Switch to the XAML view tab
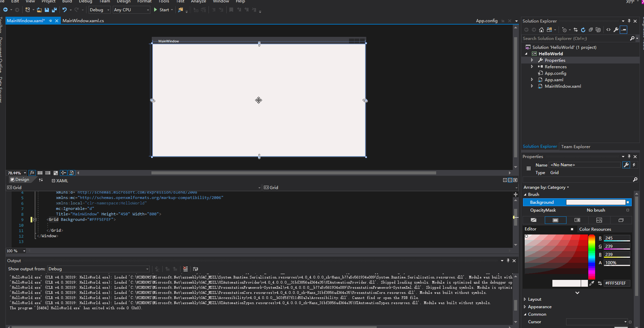644x328 pixels. point(60,181)
